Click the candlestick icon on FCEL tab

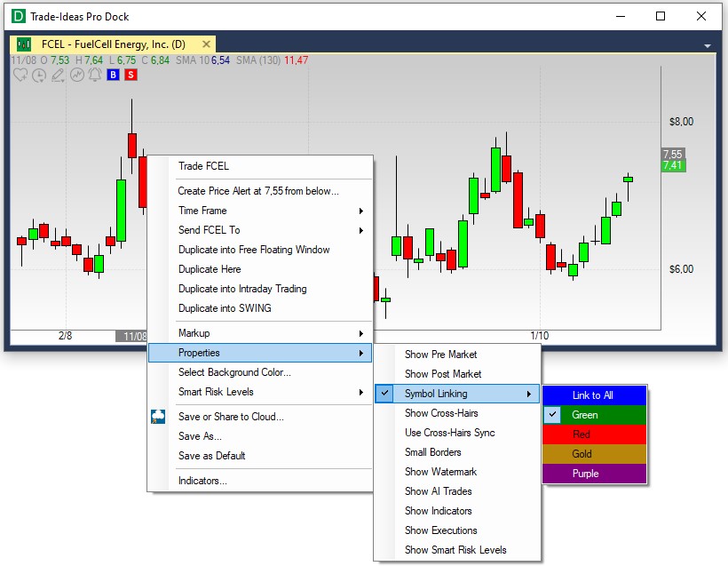tap(24, 44)
